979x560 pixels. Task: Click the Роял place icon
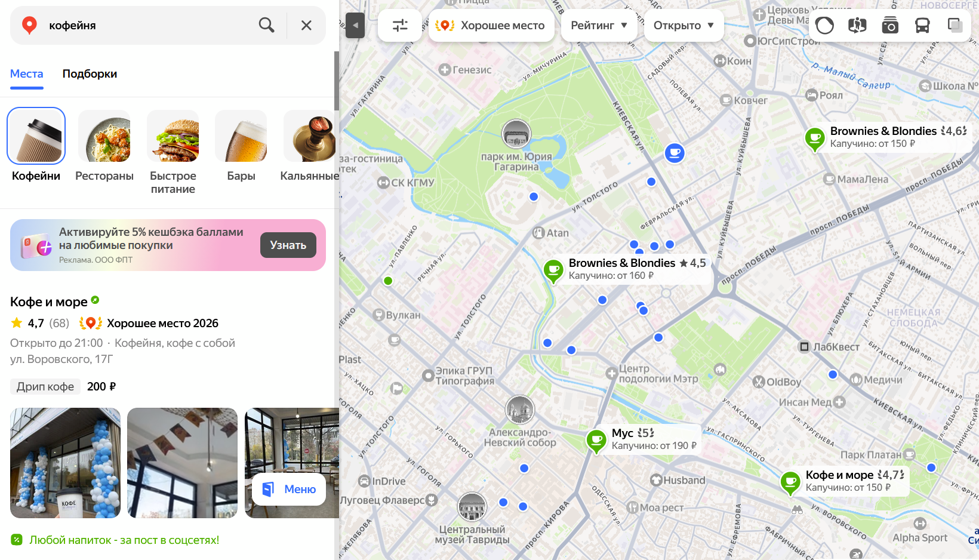tap(811, 95)
